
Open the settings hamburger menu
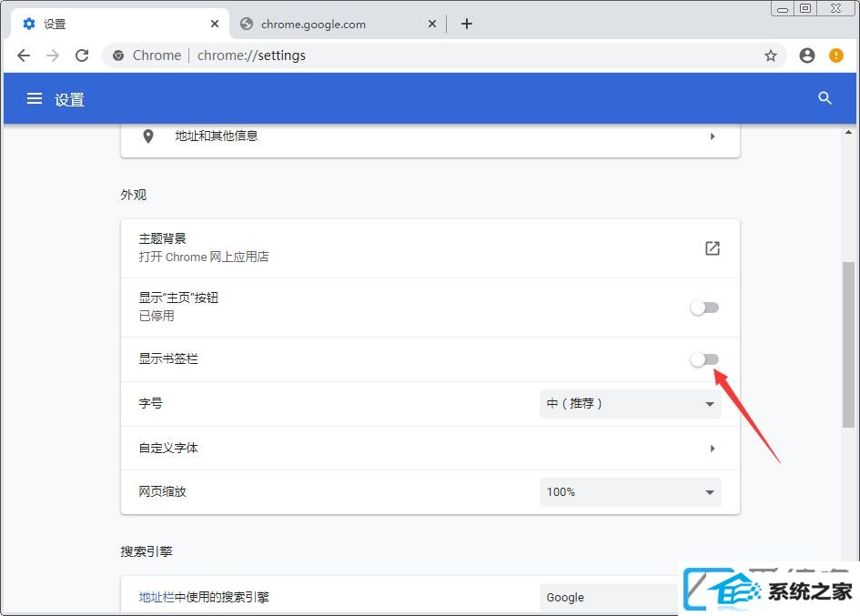(x=35, y=99)
